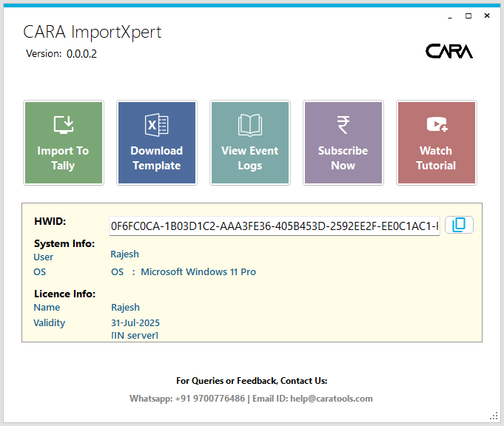
Task: Maximize the CARA ImportXpert window
Action: (x=468, y=16)
